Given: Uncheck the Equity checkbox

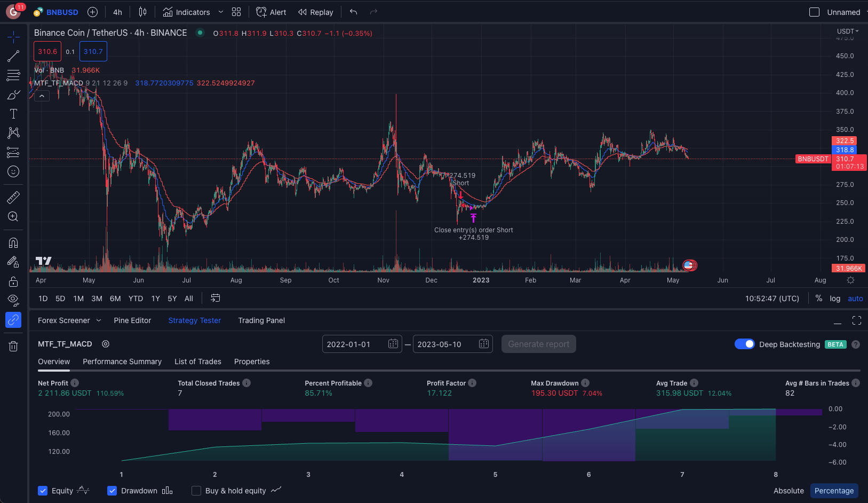Looking at the screenshot, I should (43, 491).
